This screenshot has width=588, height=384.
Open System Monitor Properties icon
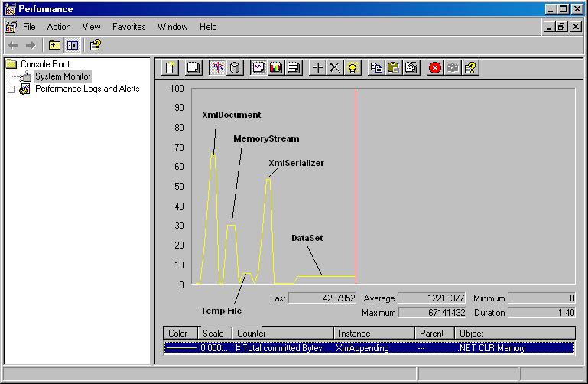point(411,68)
